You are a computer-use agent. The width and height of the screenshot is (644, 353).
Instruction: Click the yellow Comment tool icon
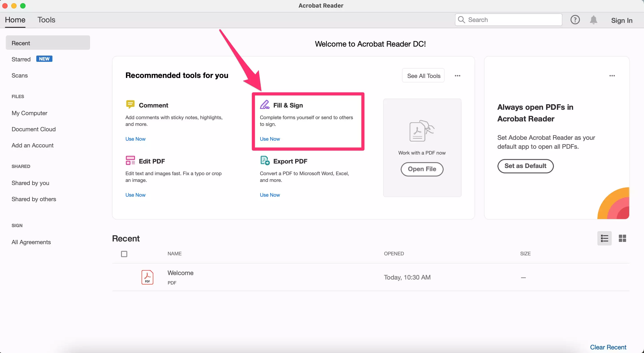point(130,104)
